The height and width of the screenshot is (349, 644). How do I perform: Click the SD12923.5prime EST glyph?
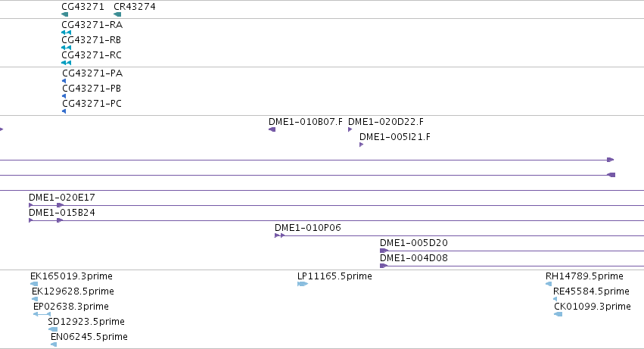coord(53,329)
